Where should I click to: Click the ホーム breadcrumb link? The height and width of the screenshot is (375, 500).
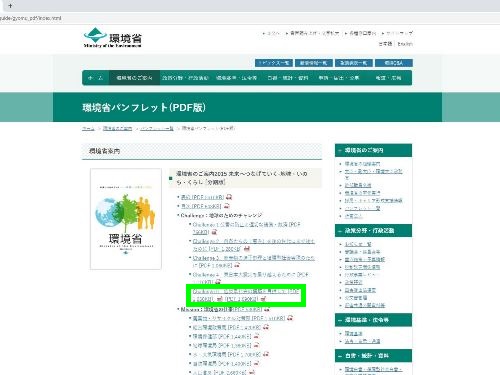click(88, 128)
